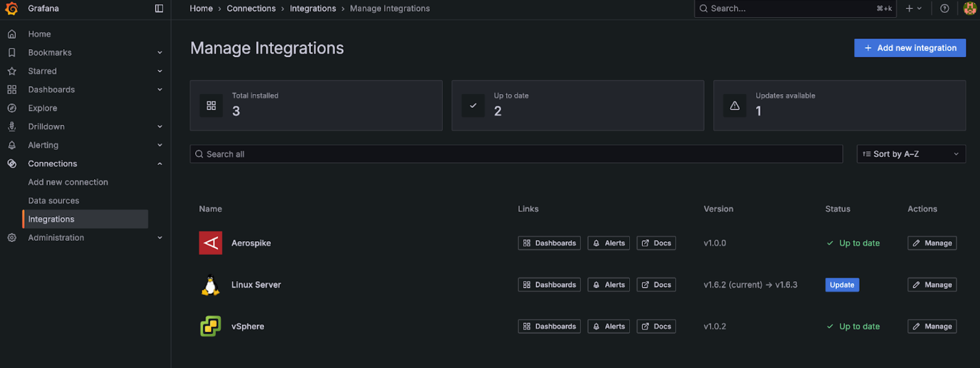Select Data sources in the sidebar
This screenshot has height=368, width=980.
click(54, 201)
